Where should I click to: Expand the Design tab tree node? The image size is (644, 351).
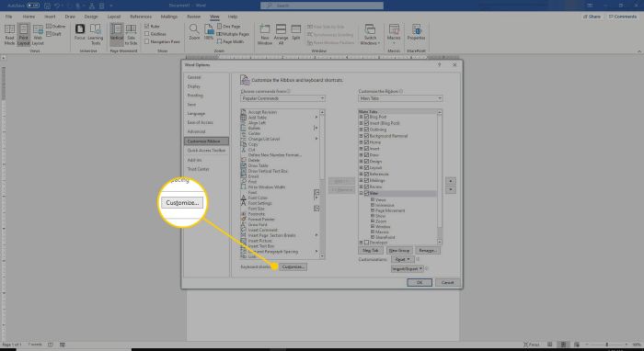[x=362, y=162]
